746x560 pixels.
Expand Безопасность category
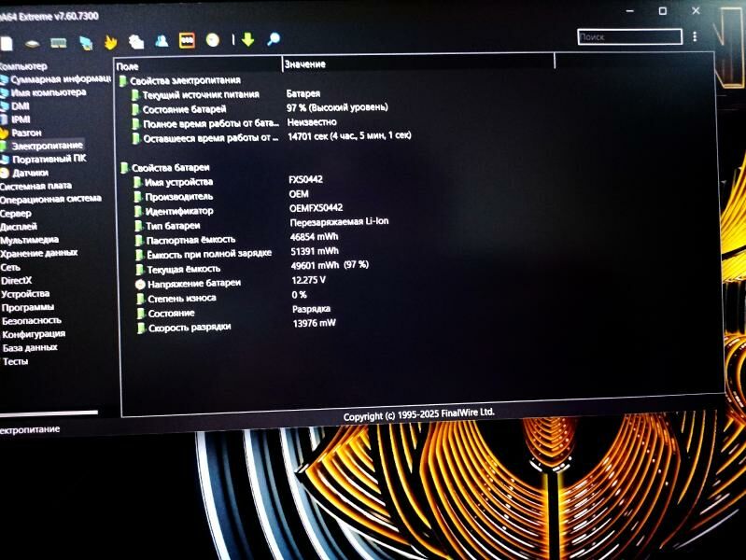click(x=32, y=321)
